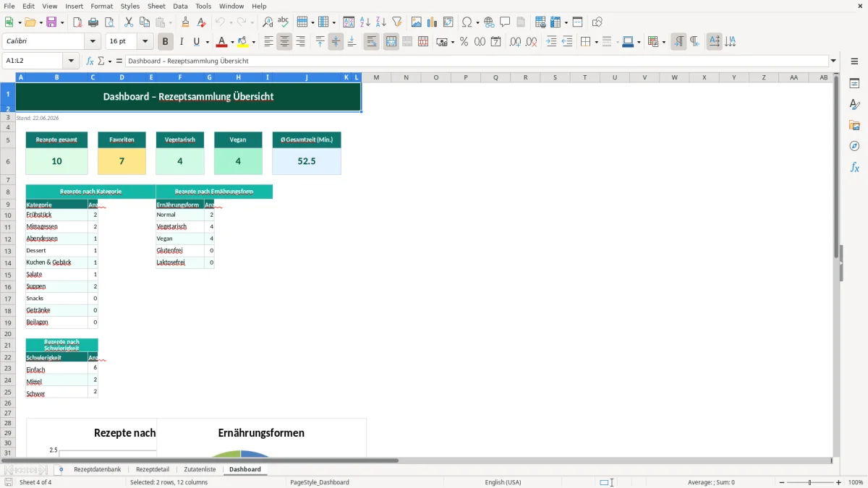Viewport: 868px width, 488px height.
Task: Toggle Wrap Text
Action: (x=371, y=42)
